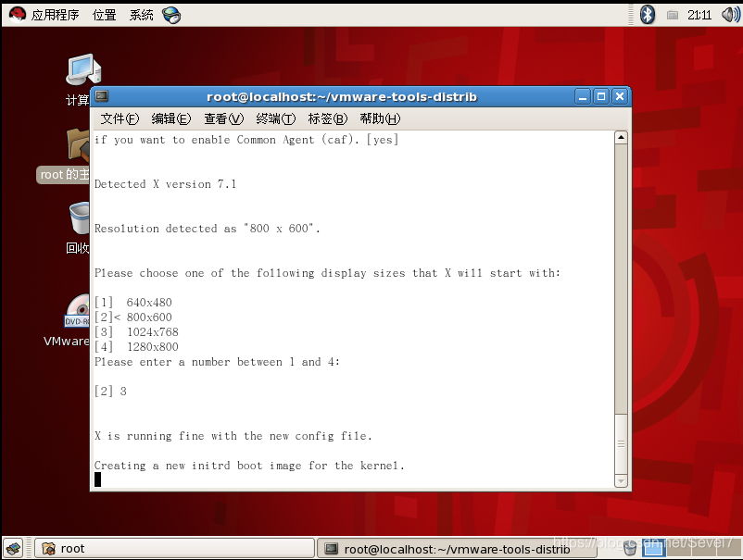Click the terminal scrollbar down arrow
The image size is (743, 560).
pyautogui.click(x=621, y=481)
